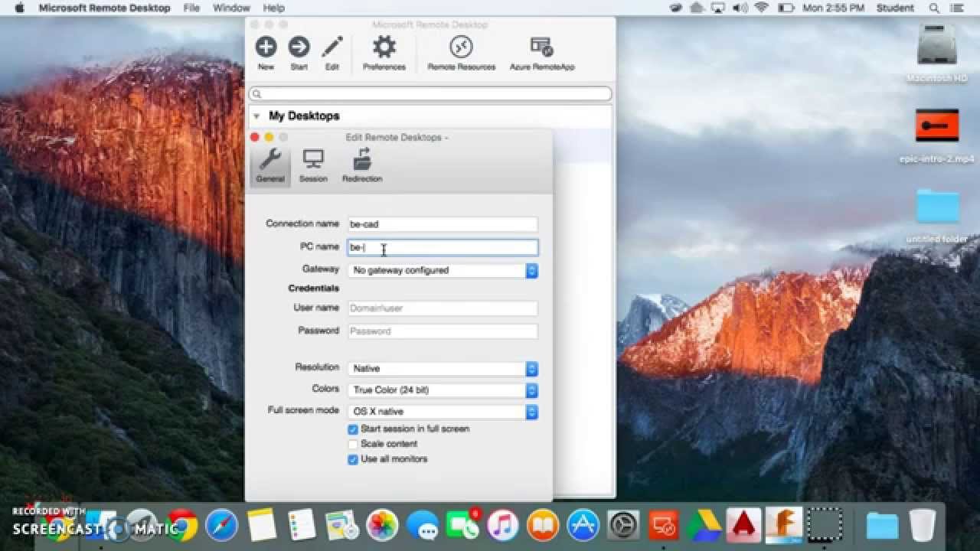
Task: Click the Wi-Fi menu bar icon
Action: coord(761,8)
